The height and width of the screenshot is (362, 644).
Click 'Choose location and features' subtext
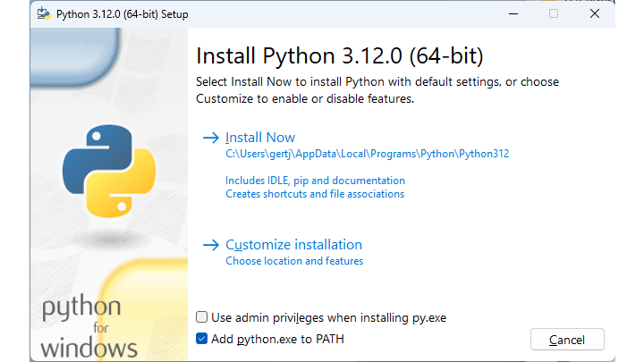point(294,261)
